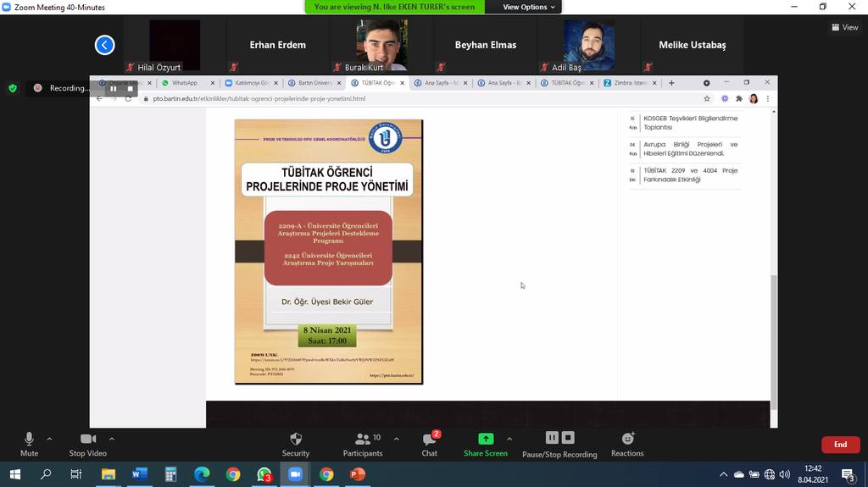Screen dimensions: 868x487
Task: Bookmark page with star icon
Action: click(707, 98)
